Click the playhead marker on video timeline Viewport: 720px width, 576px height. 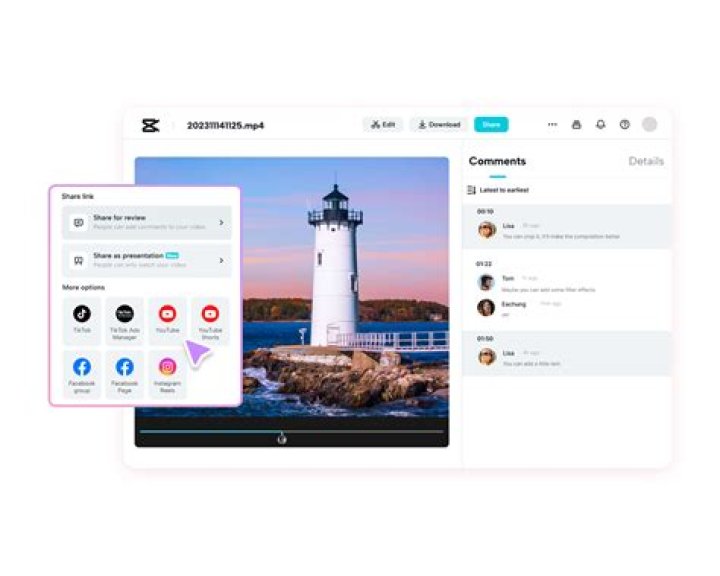(x=282, y=439)
